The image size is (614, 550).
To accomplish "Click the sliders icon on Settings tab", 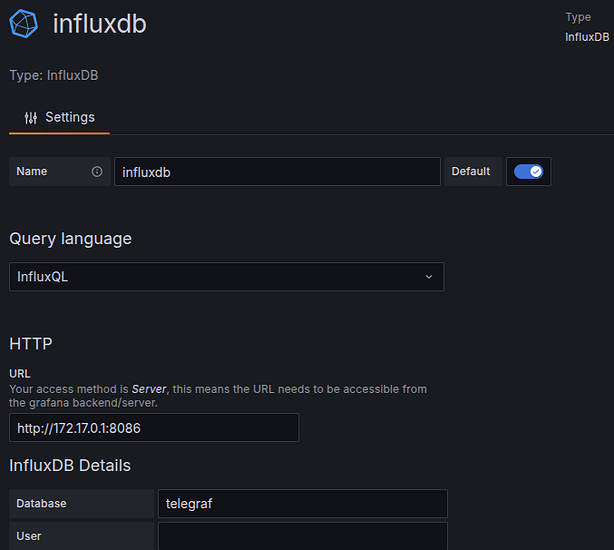I will pos(31,118).
